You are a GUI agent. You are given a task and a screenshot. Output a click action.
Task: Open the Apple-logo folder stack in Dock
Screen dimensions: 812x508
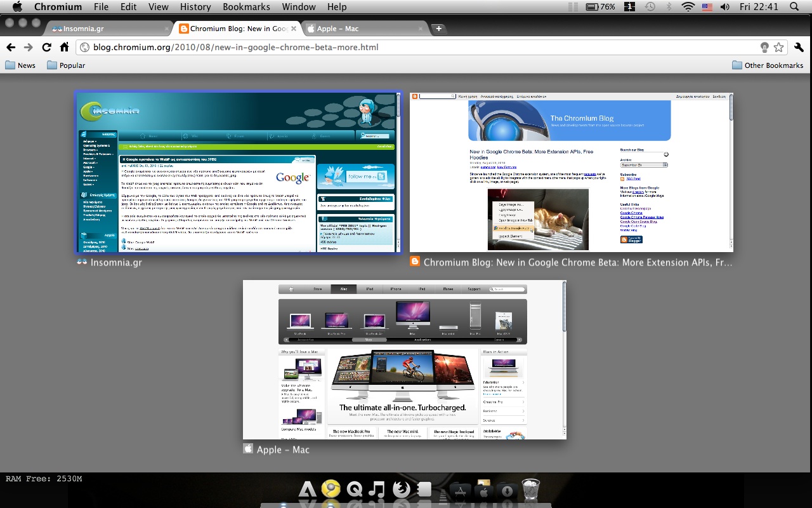pos(483,488)
